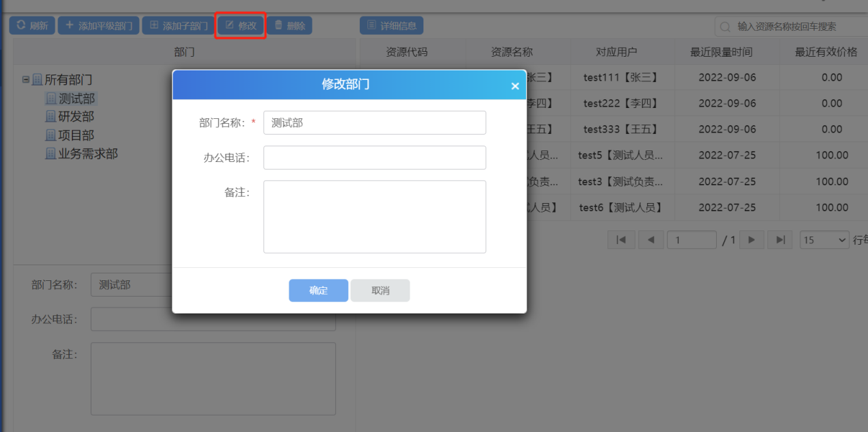Click the 备注 textarea in dialog
Viewport: 868px width, 432px height.
[x=374, y=217]
